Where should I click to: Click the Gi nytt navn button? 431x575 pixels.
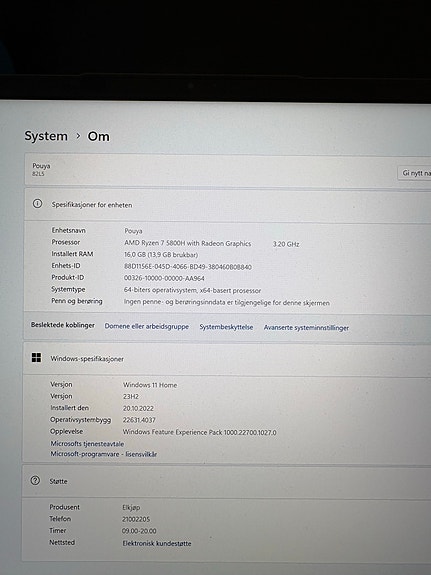coord(414,173)
